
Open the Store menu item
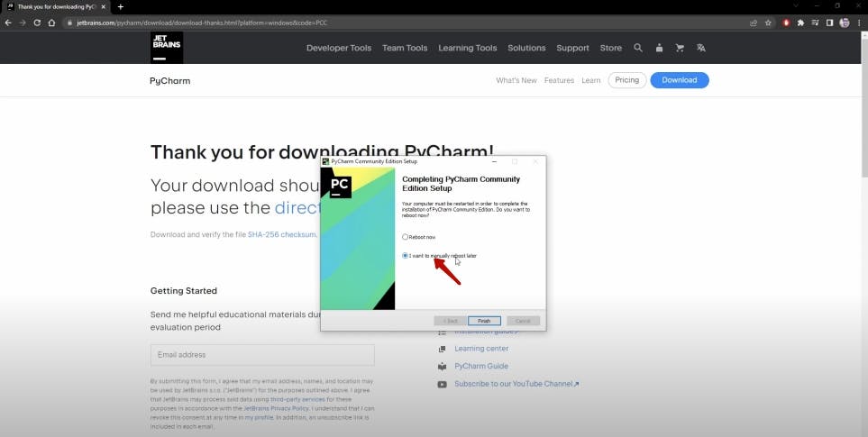(610, 48)
